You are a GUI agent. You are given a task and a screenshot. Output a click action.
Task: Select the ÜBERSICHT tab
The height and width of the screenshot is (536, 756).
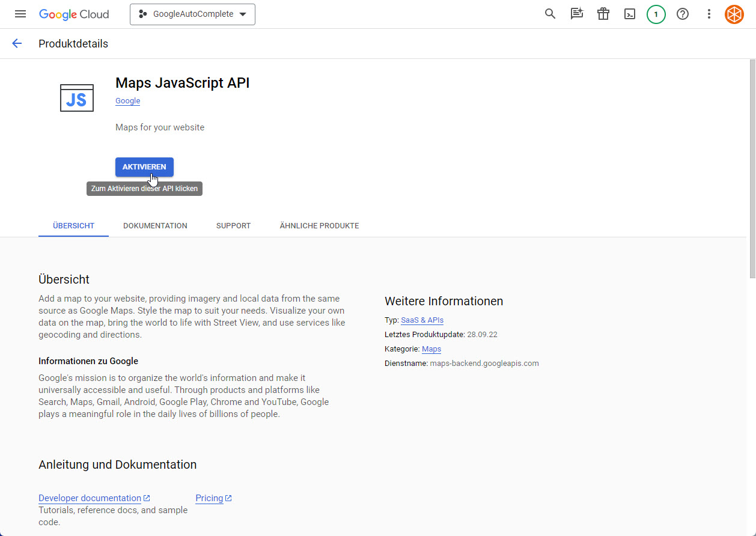(73, 226)
